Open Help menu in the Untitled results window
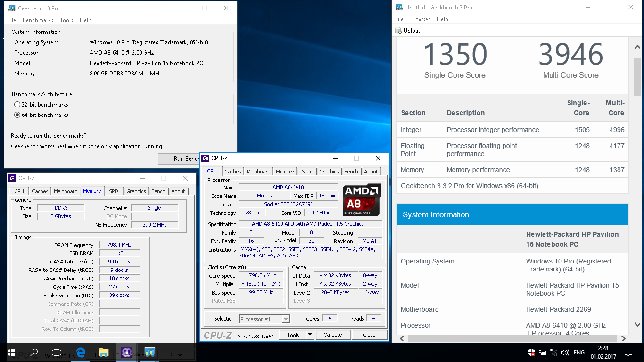The width and height of the screenshot is (644, 362). point(442,19)
